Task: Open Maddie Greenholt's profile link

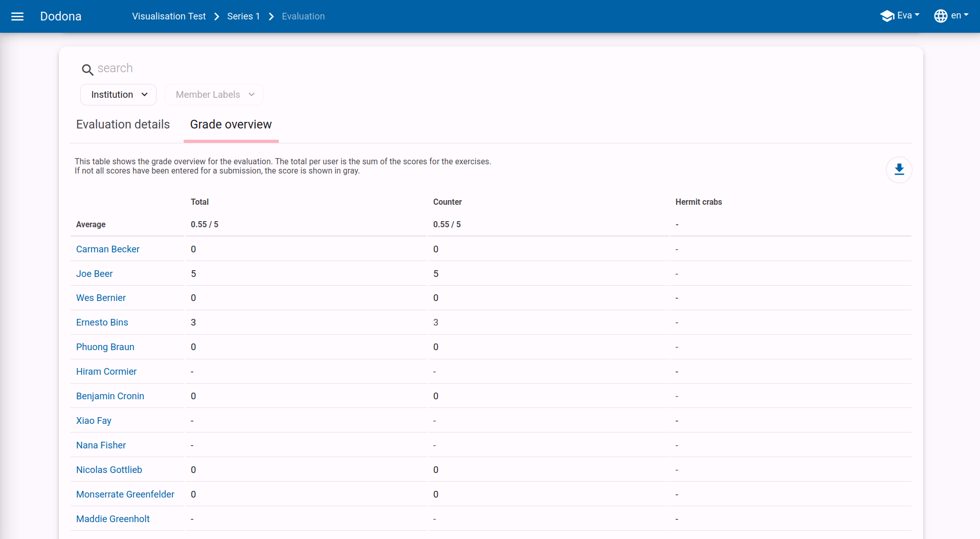Action: point(113,519)
